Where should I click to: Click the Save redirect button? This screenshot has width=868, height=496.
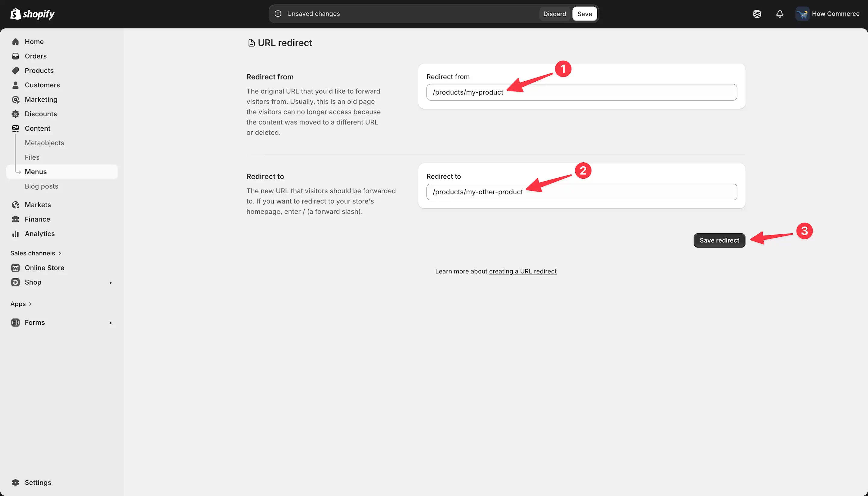pyautogui.click(x=719, y=241)
